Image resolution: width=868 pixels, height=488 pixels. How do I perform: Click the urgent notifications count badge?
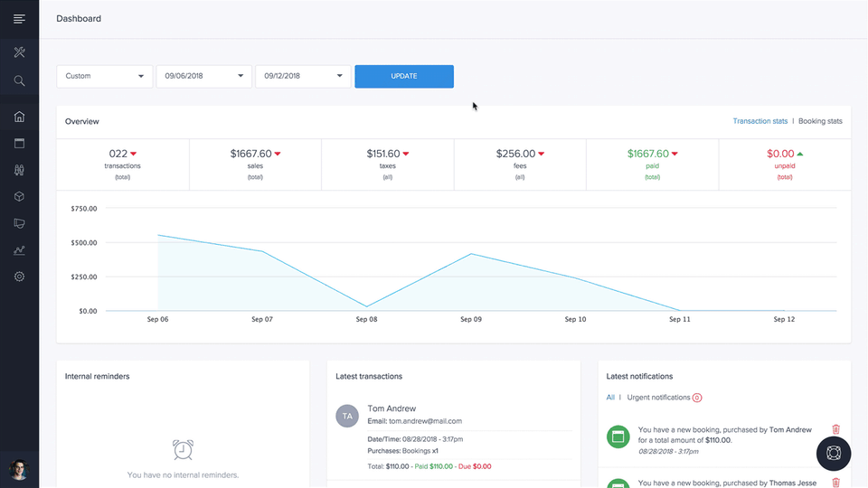point(697,398)
